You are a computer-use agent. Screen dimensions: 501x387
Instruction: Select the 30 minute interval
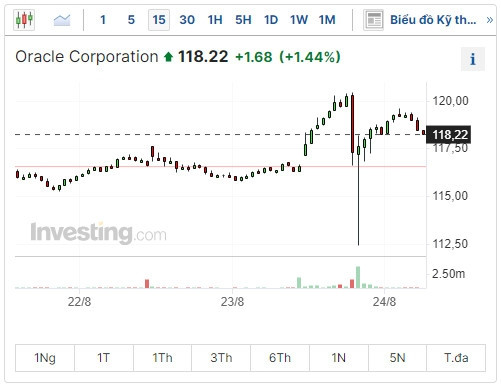[x=187, y=20]
